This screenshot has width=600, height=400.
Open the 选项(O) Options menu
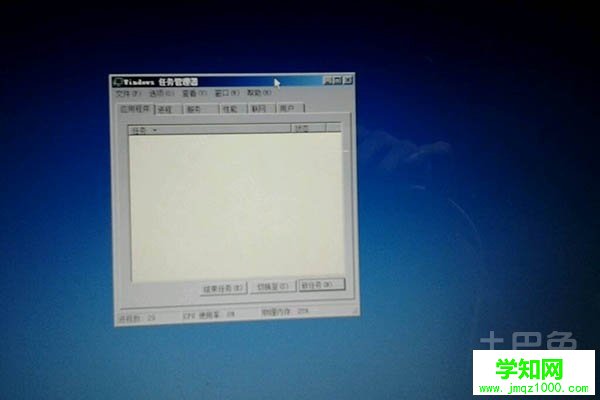tap(161, 93)
